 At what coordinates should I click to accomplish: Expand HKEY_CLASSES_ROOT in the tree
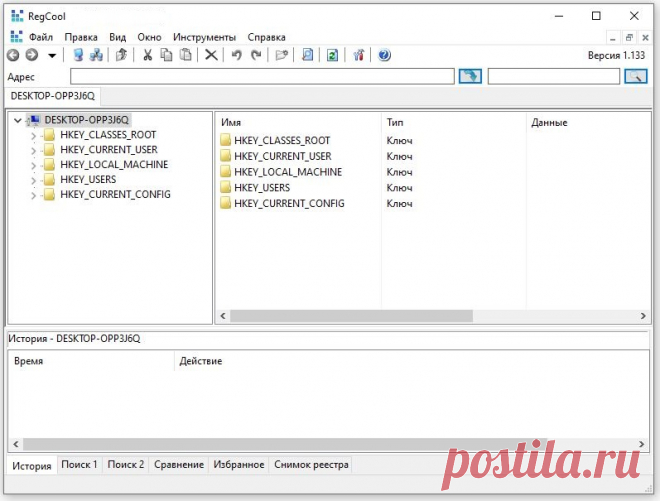pos(34,136)
